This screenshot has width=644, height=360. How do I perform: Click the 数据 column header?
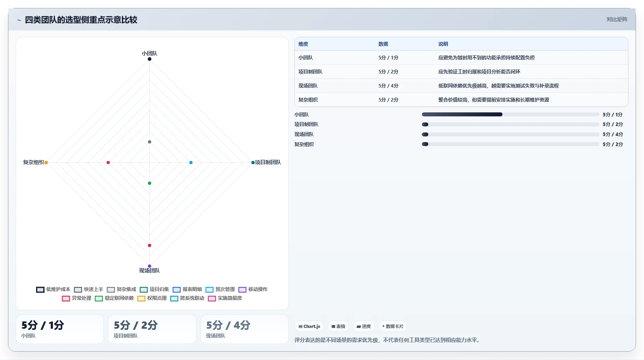coord(383,44)
